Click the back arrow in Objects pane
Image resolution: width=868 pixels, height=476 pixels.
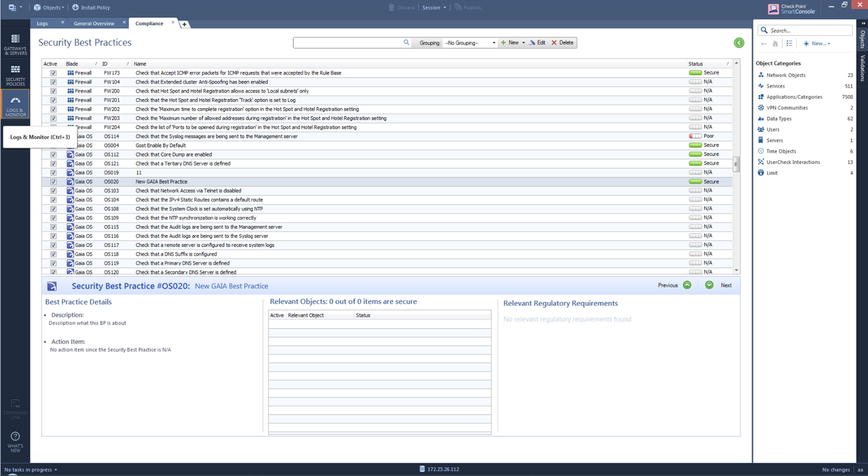(764, 44)
